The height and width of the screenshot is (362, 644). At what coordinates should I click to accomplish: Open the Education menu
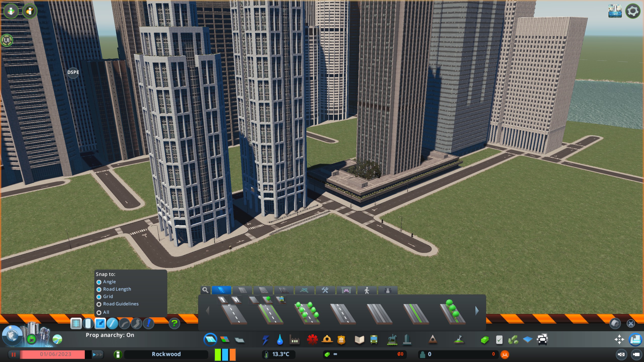359,340
